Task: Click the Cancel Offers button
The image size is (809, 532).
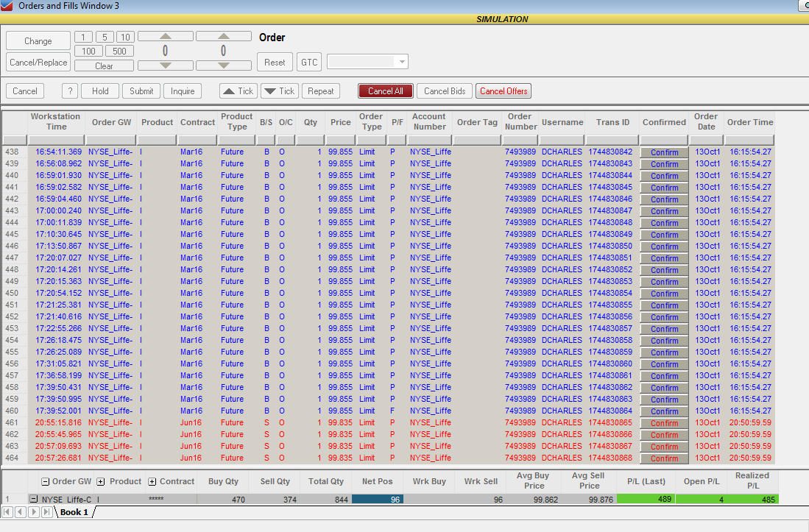Action: (x=504, y=91)
